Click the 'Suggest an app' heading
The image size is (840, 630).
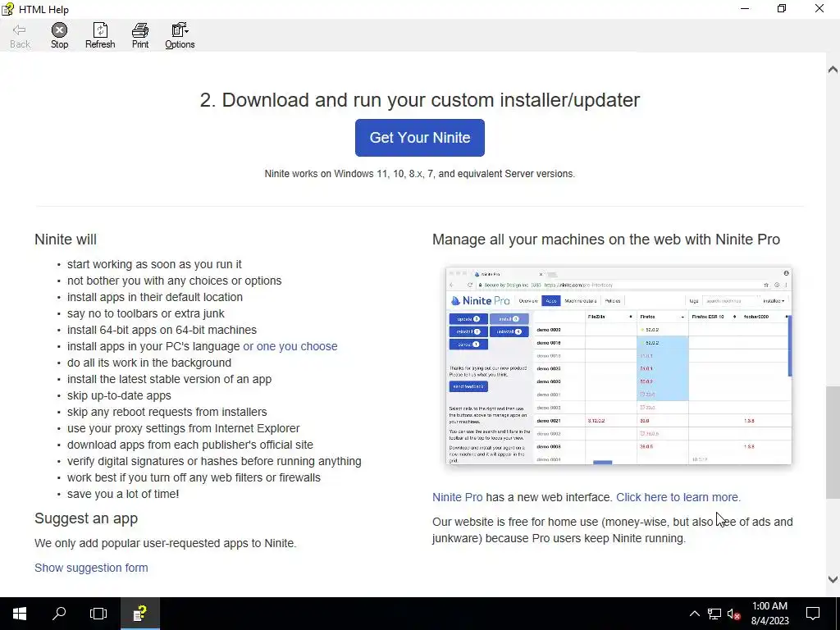(86, 518)
